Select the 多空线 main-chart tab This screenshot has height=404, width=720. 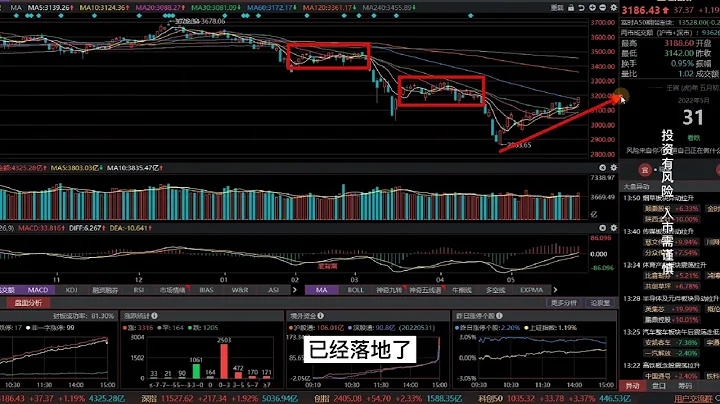(495, 290)
